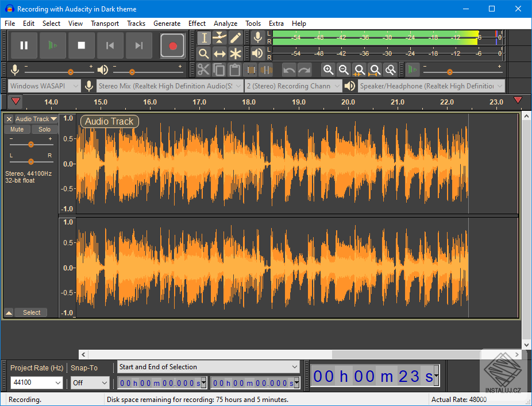Select the Draw pencil tool
This screenshot has height=406, width=532.
[235, 38]
